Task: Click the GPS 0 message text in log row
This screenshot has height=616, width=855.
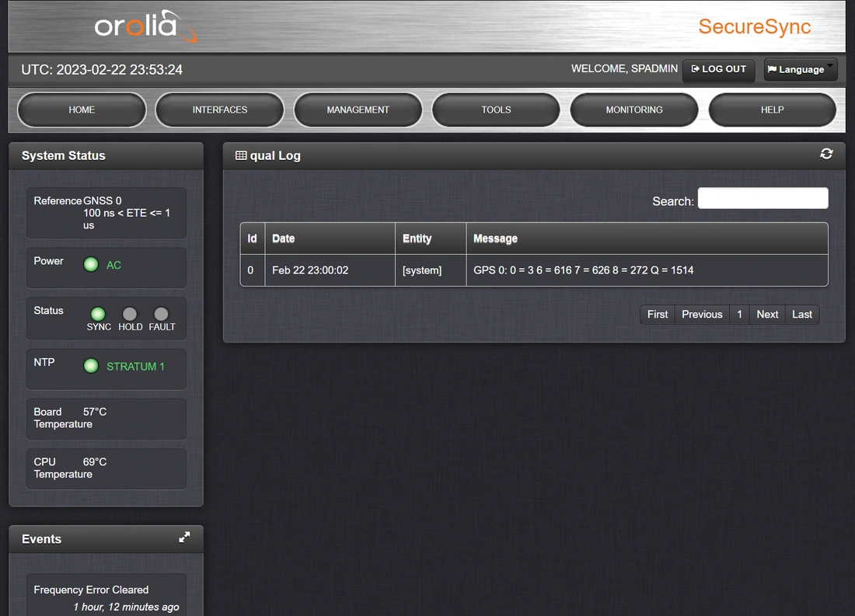Action: 584,270
